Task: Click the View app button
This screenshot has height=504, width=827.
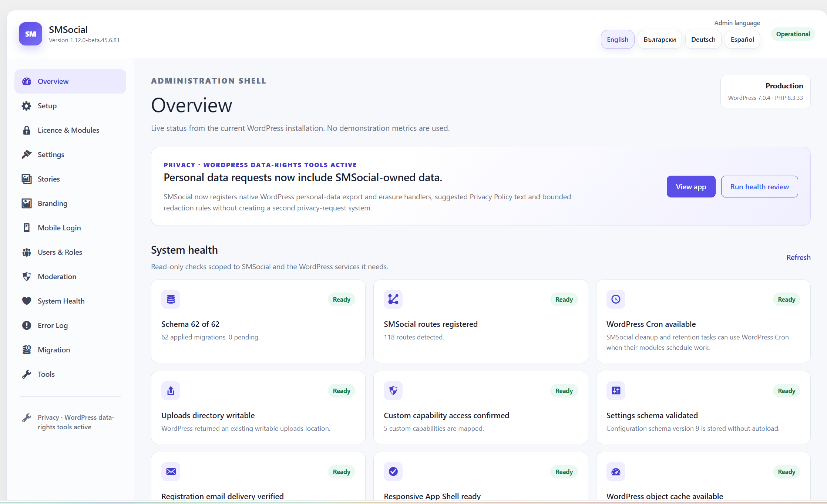Action: (691, 187)
